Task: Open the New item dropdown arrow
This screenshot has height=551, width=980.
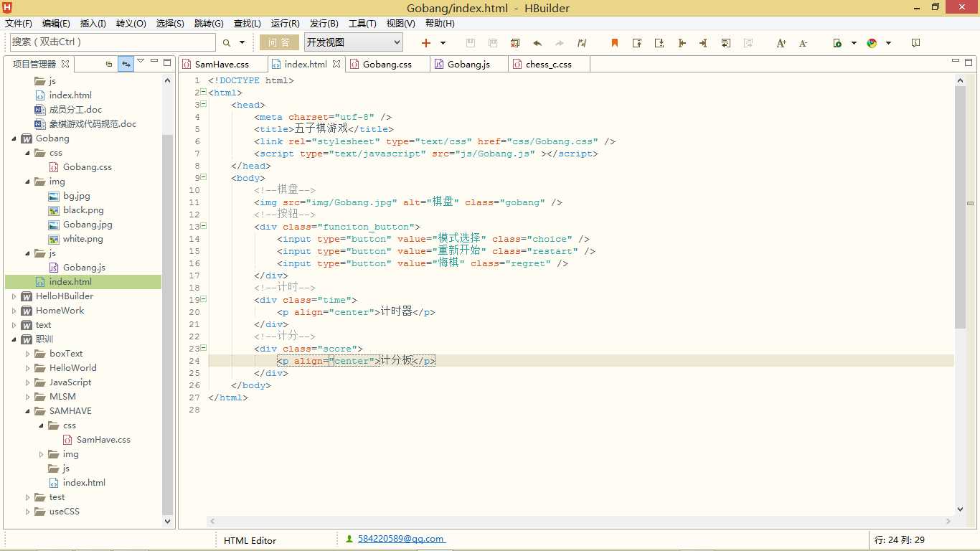Action: point(443,43)
